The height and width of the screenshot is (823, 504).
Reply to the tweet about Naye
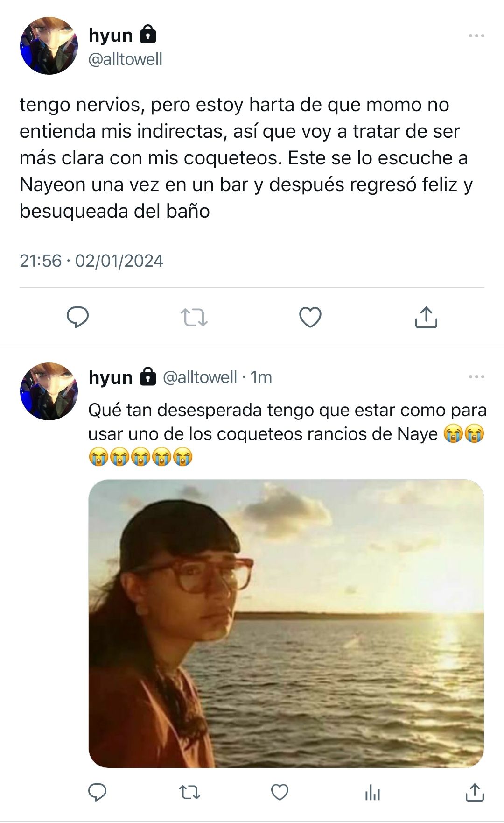98,792
